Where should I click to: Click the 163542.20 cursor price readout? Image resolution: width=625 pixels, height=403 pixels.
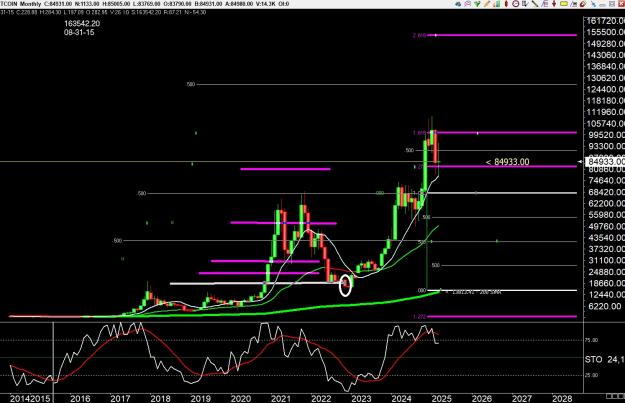[82, 24]
